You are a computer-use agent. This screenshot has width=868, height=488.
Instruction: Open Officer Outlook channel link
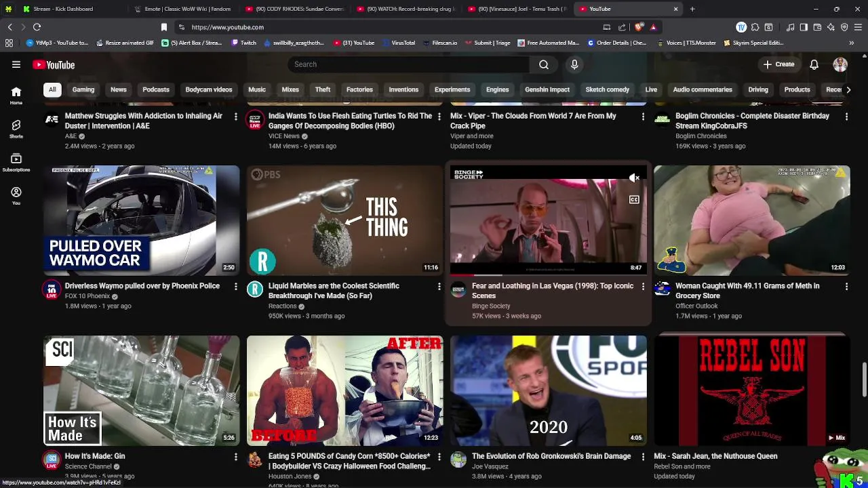pos(696,306)
